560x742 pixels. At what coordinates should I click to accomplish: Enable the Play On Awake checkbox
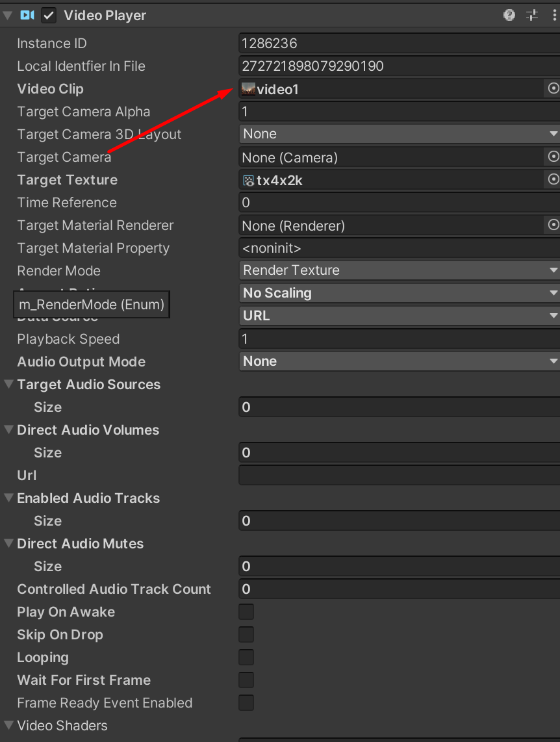click(x=246, y=612)
